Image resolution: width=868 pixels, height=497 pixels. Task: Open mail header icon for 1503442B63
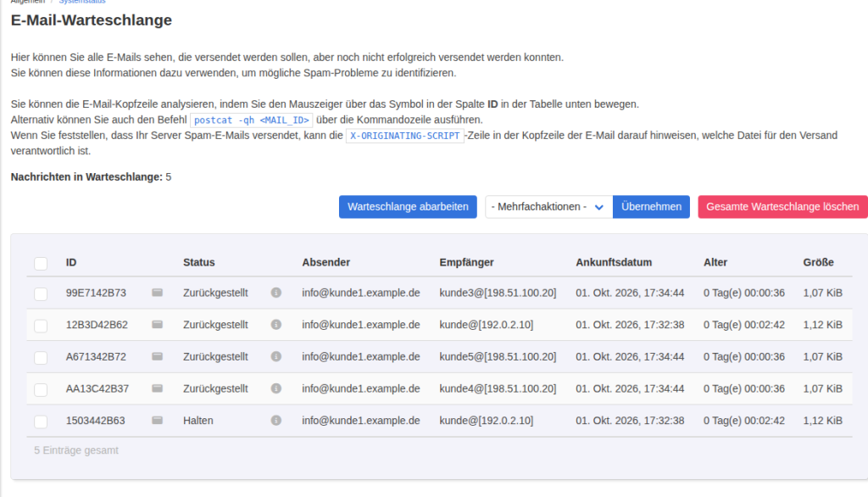click(x=157, y=421)
